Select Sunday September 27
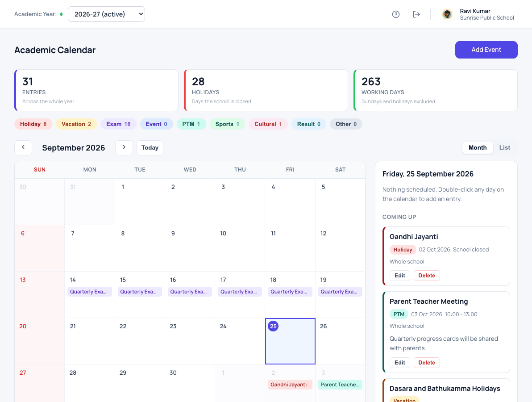The width and height of the screenshot is (532, 402). [x=39, y=384]
